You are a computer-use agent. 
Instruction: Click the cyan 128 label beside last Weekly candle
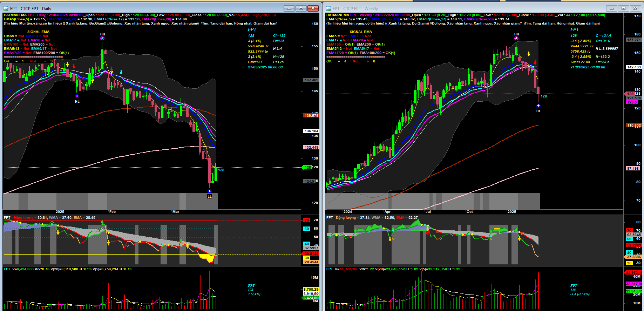pyautogui.click(x=544, y=96)
